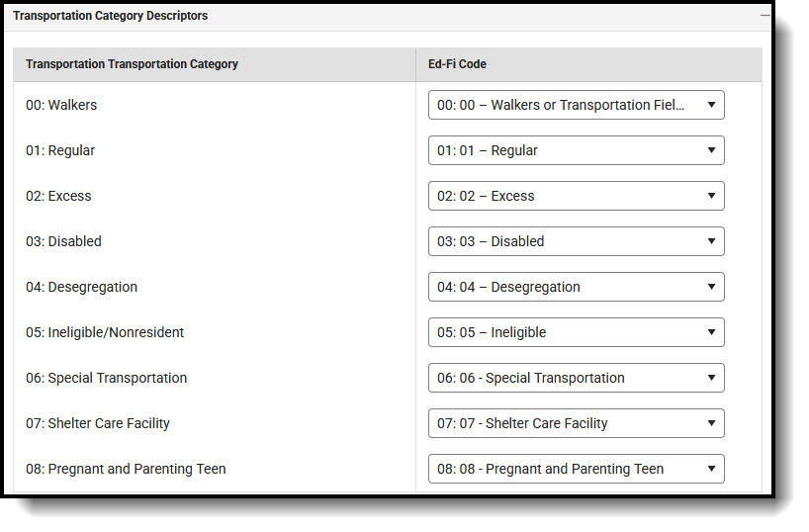
Task: Open the 04 Desegregation Ed-Fi Code dropdown
Action: [577, 287]
